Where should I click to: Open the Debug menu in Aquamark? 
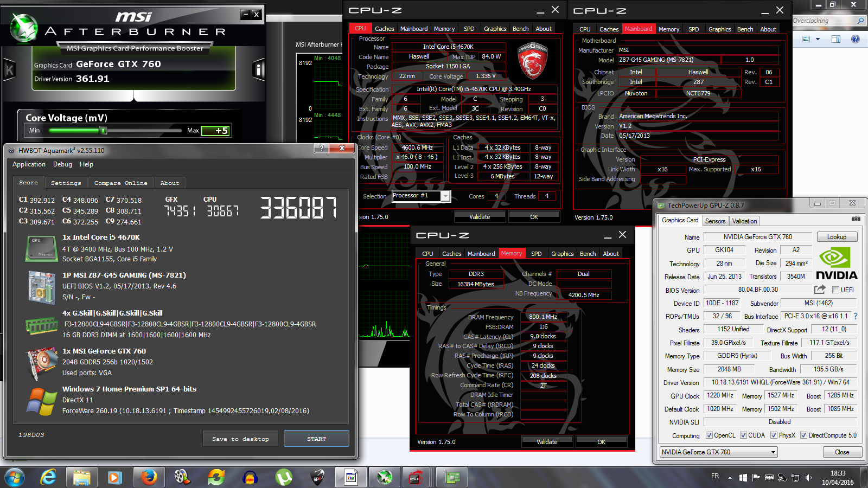[62, 164]
